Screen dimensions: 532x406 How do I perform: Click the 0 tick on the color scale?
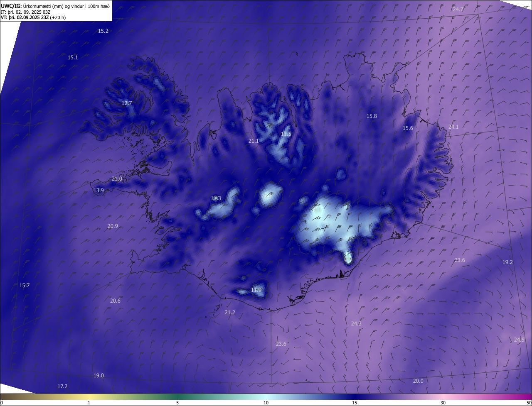coord(2,403)
